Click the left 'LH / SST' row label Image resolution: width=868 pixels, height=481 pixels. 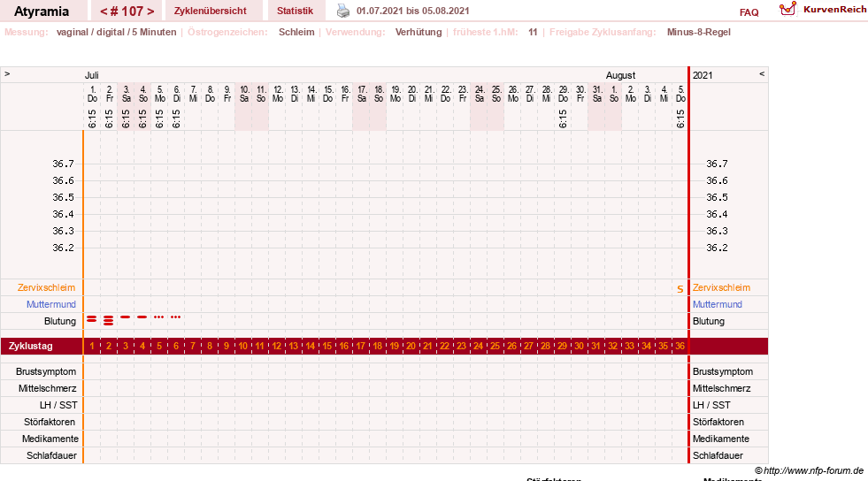[58, 405]
